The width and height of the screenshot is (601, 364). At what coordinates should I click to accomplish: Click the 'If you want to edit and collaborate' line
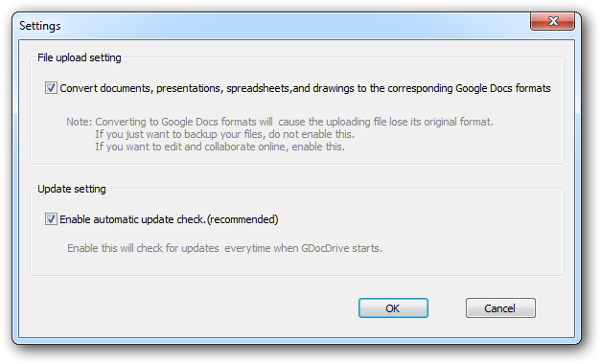click(x=220, y=147)
